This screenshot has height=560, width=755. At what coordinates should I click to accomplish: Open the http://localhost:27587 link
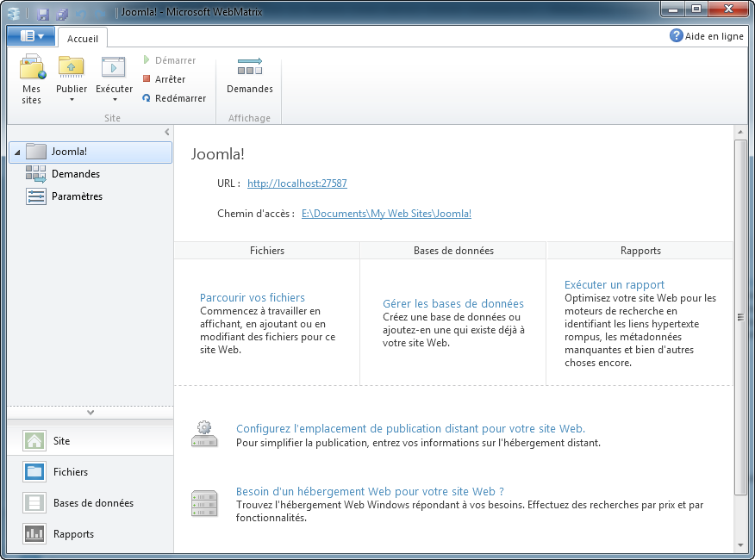[x=296, y=183]
